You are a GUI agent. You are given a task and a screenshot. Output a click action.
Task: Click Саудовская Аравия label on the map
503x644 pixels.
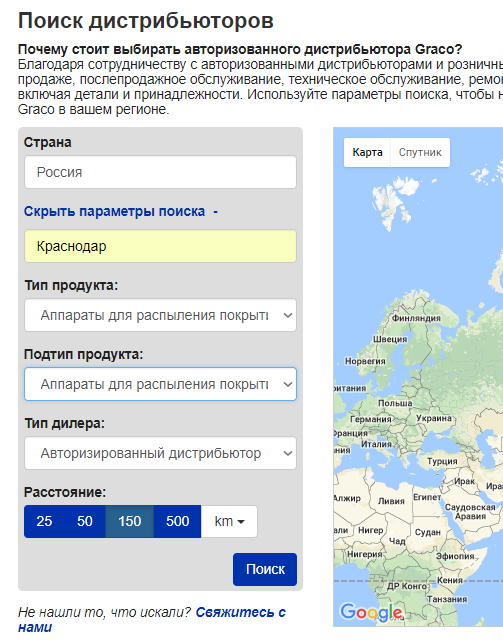[x=470, y=511]
